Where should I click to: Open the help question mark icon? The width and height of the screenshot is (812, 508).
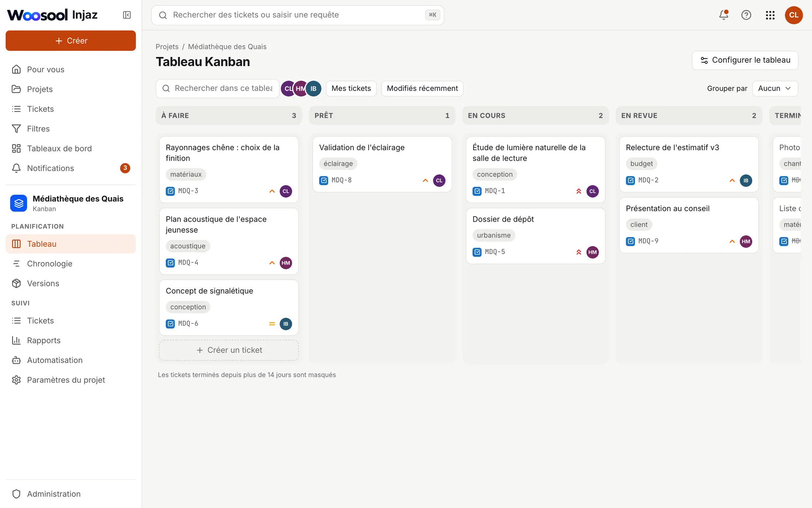[746, 15]
